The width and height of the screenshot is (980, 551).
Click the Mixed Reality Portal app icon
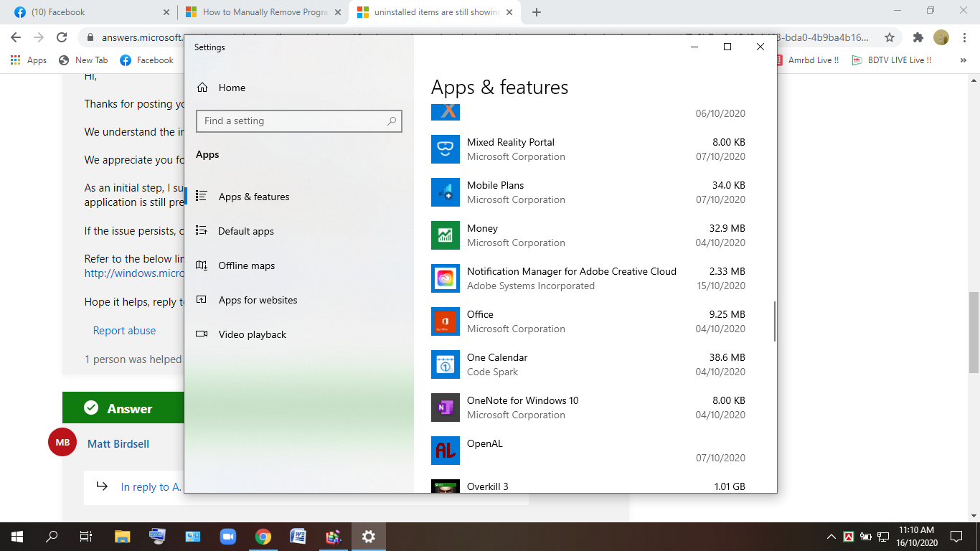click(x=445, y=149)
